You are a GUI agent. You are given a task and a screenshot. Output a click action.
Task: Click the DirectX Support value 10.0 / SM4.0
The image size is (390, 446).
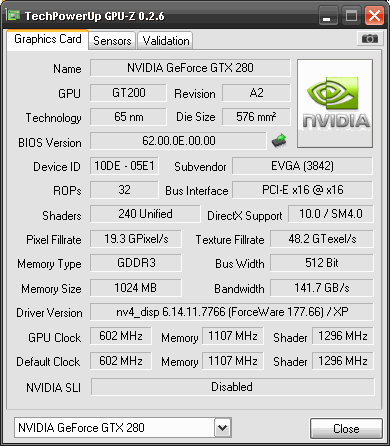click(x=331, y=214)
